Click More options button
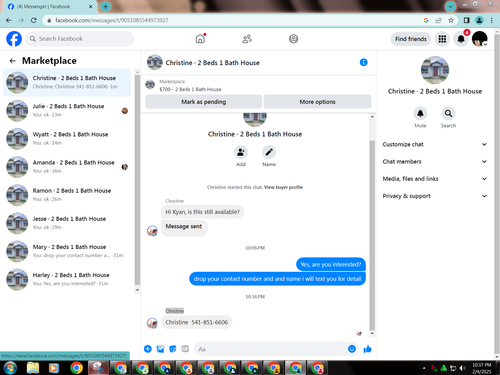 tap(317, 102)
